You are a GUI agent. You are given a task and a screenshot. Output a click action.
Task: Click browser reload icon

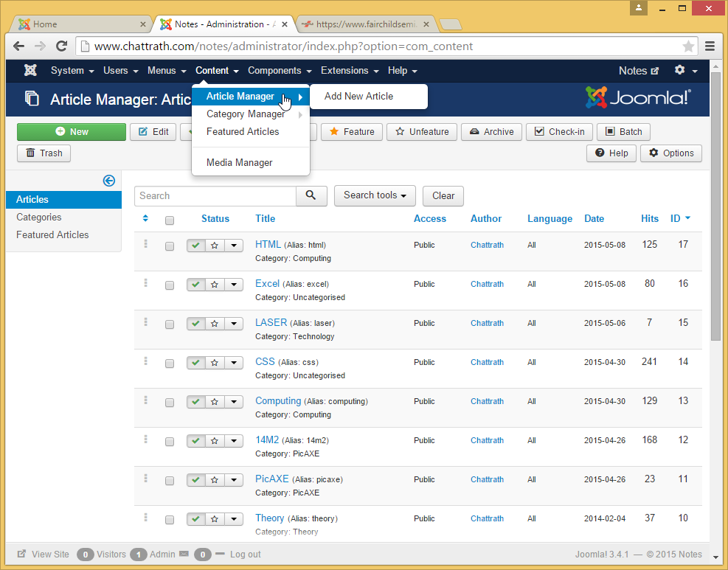click(x=62, y=46)
